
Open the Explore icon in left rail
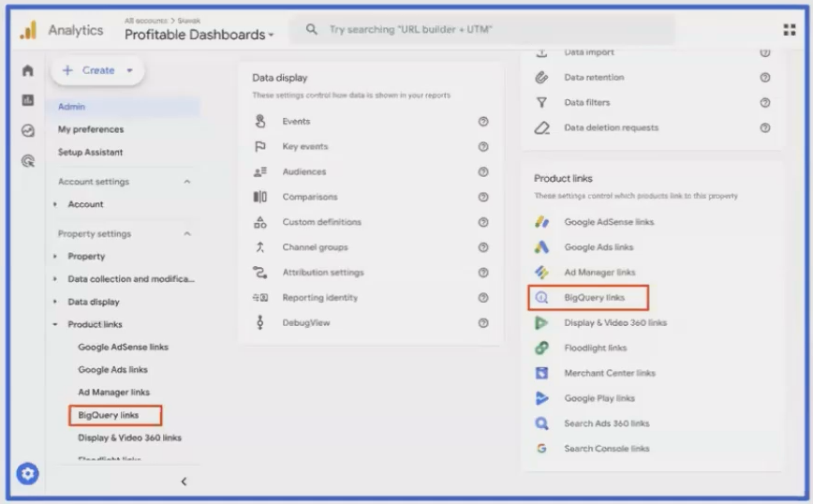click(x=28, y=130)
